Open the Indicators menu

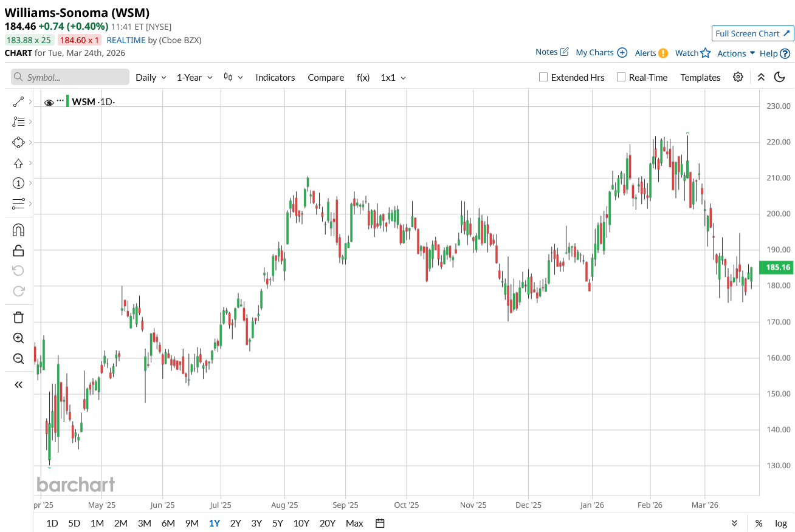(275, 78)
